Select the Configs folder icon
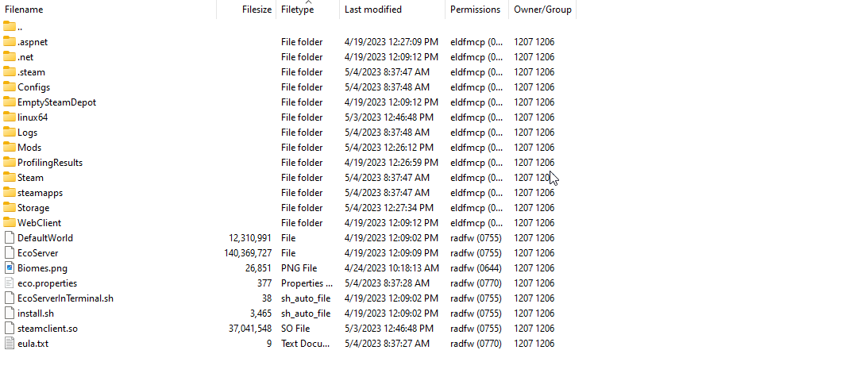This screenshot has width=868, height=377. 10,87
